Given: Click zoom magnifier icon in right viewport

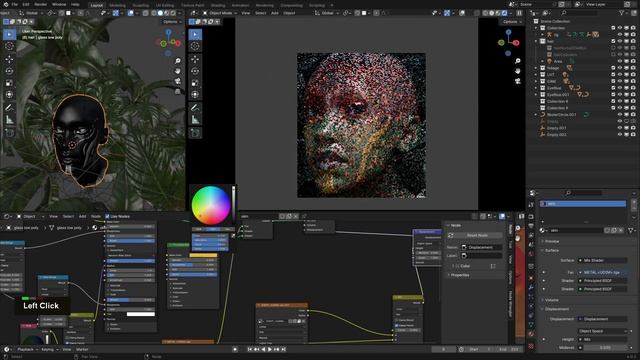Looking at the screenshot, I should (518, 61).
